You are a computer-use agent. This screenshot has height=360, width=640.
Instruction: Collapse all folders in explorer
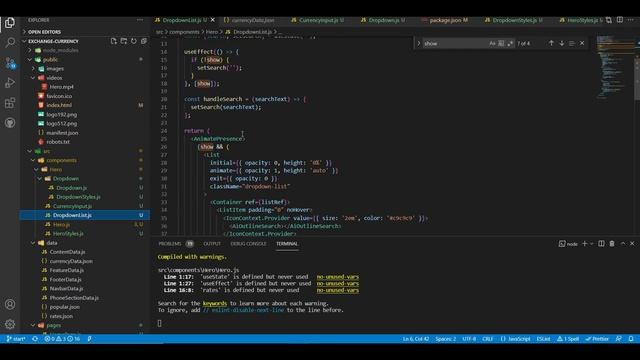tap(144, 41)
